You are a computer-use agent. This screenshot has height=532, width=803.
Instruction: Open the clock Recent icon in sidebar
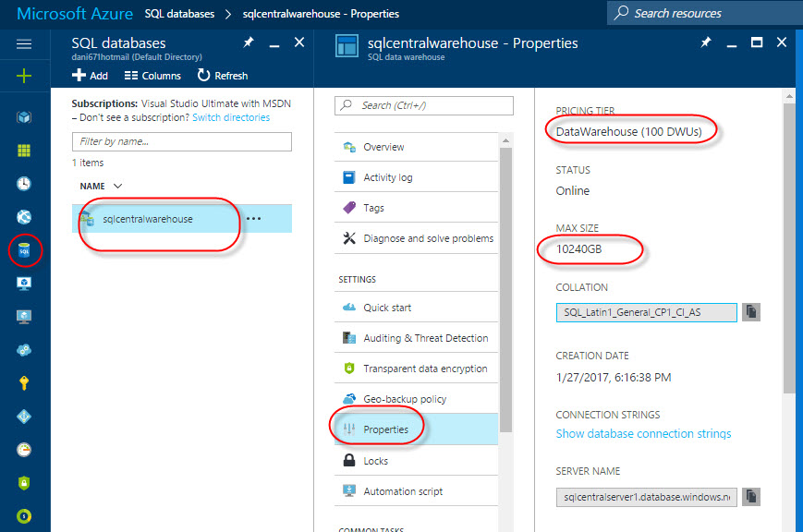pos(24,183)
